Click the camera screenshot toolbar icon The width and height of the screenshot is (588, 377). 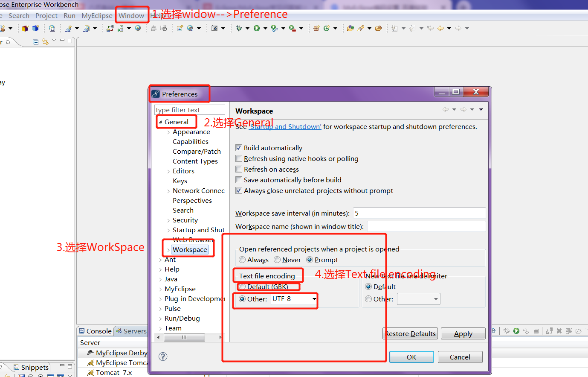(214, 28)
